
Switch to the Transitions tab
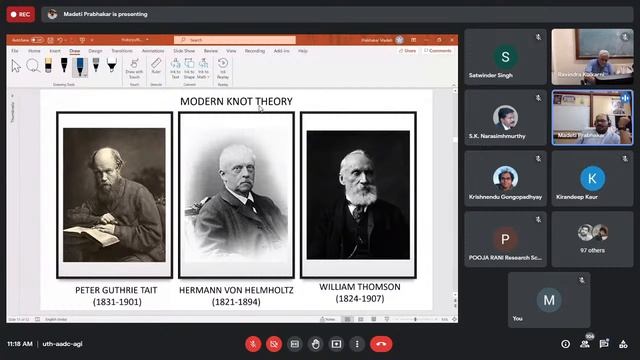click(122, 51)
